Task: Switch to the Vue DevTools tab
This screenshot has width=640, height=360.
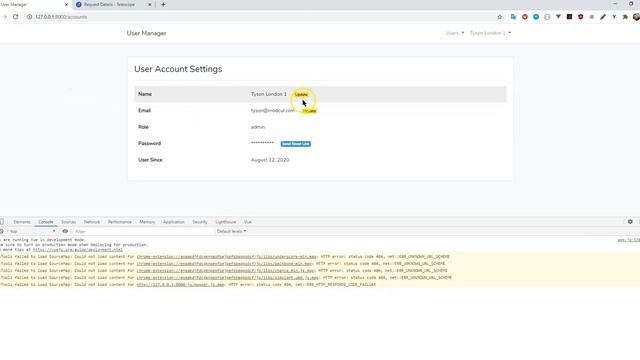Action: (x=248, y=222)
